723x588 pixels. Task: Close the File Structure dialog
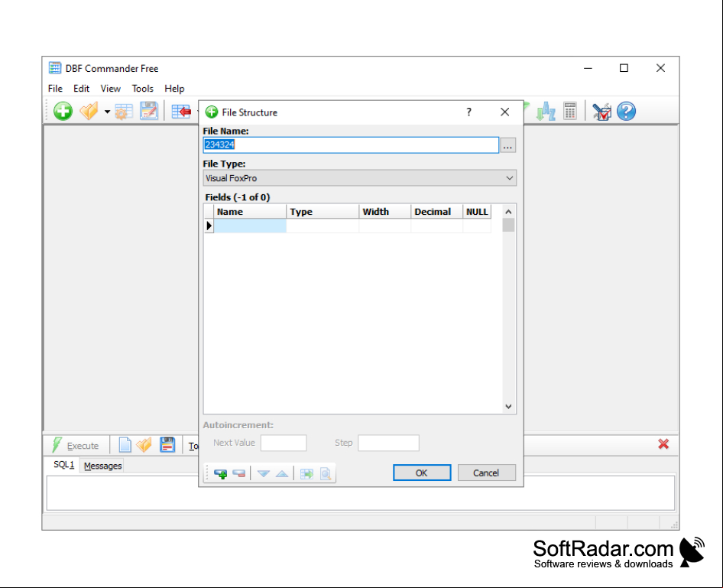[505, 112]
